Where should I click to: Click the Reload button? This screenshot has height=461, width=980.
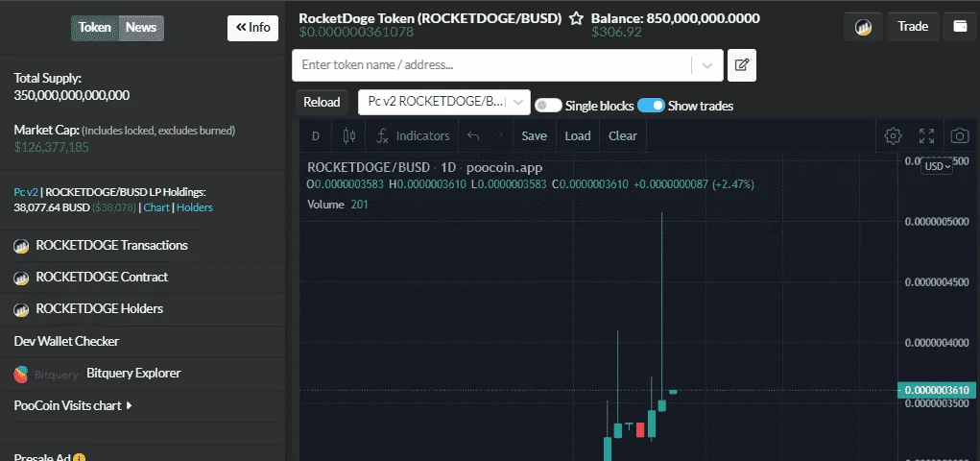[x=322, y=102]
